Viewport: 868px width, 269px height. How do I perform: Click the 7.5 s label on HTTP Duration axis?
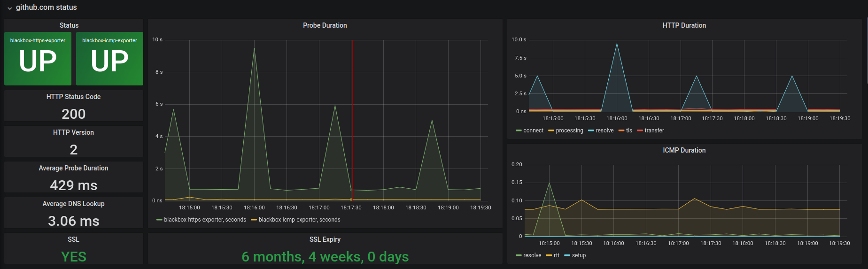tap(520, 58)
